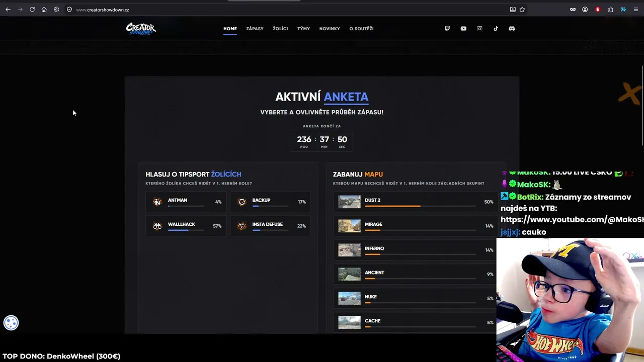Open the O SOUTĚŽI nav item
644x362 pixels.
click(361, 29)
